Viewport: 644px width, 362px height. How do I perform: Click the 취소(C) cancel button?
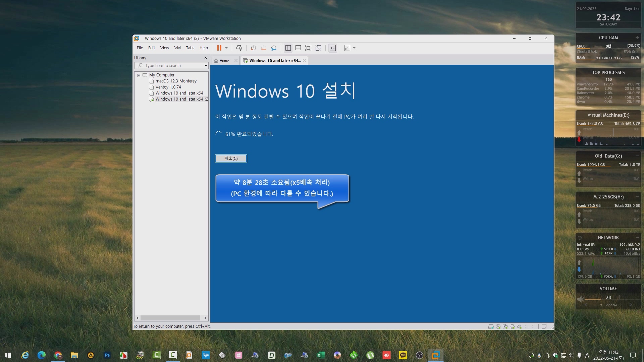coord(231,159)
